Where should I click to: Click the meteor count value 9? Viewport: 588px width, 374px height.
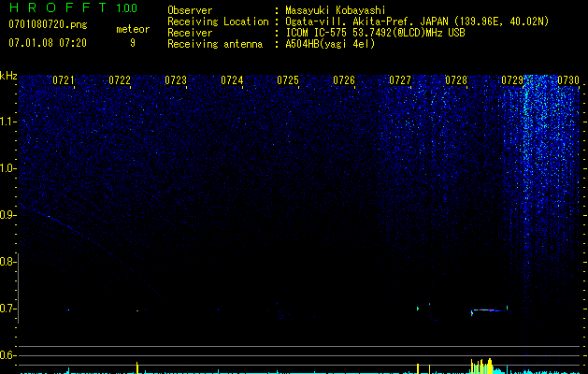point(133,43)
